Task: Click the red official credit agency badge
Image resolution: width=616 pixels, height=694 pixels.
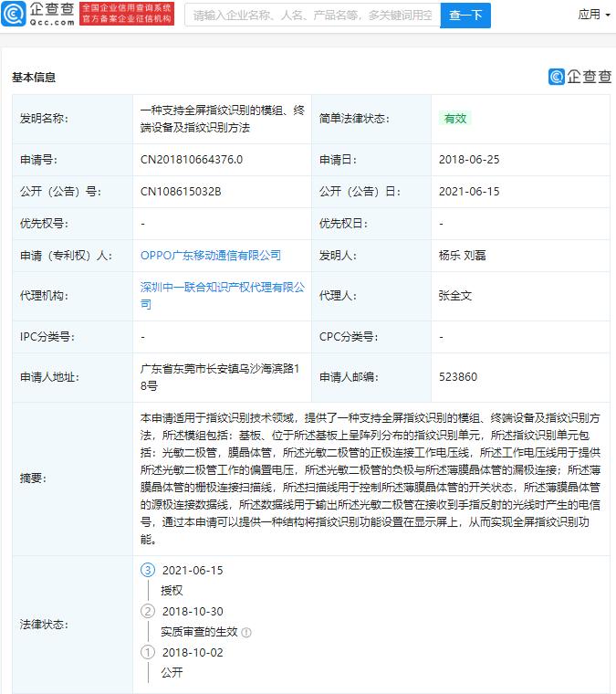Action: (x=127, y=14)
